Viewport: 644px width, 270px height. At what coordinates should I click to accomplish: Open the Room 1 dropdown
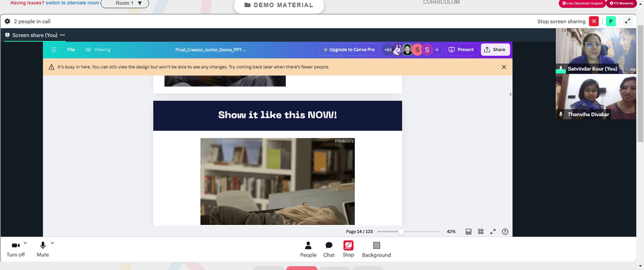(125, 3)
